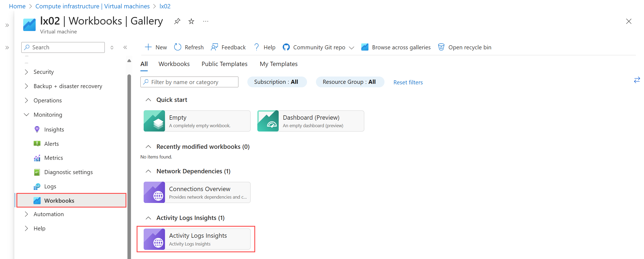Open Browse across galleries
Screen dimensions: 644x259
(x=396, y=47)
